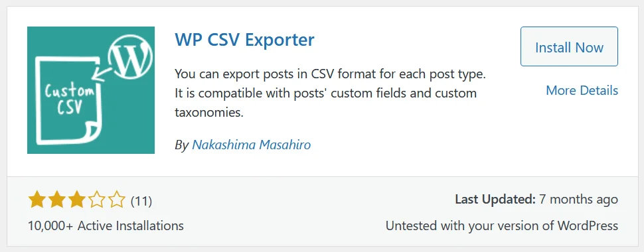Open the WP CSV Exporter title link

244,40
